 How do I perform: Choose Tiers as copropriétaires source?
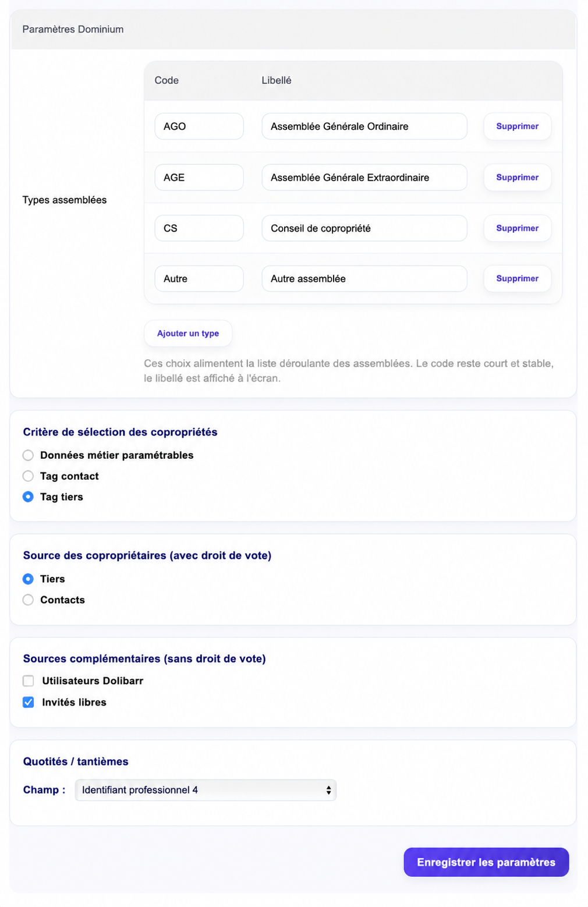tap(28, 579)
